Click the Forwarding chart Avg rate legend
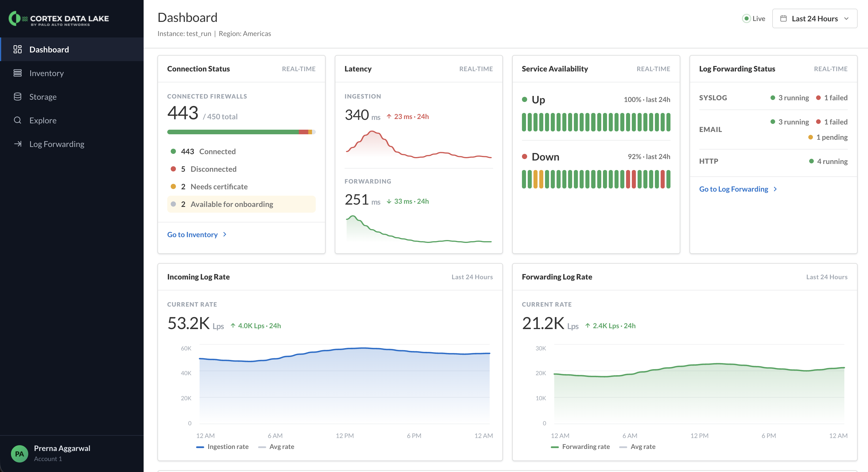Screen dimensions: 868x472 click(x=637, y=447)
